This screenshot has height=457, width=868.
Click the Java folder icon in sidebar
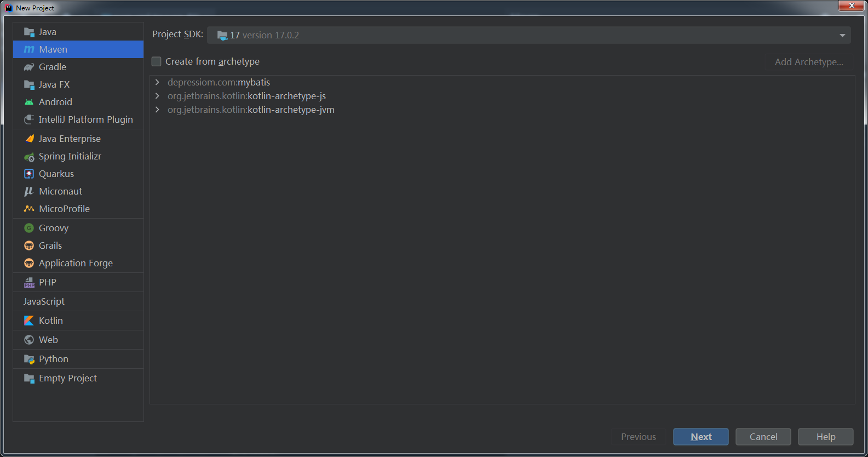coord(29,32)
